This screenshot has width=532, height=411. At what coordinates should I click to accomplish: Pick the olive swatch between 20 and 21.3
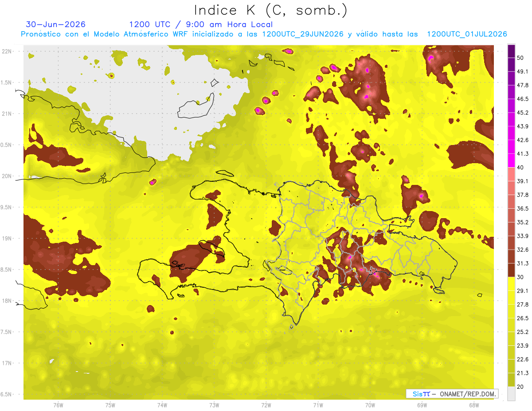tap(511, 380)
